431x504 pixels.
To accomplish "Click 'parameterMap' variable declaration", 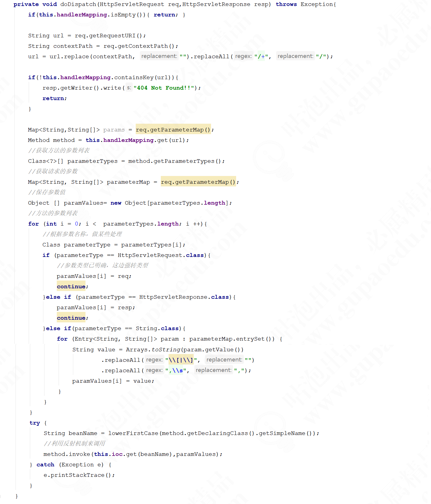I will (128, 182).
